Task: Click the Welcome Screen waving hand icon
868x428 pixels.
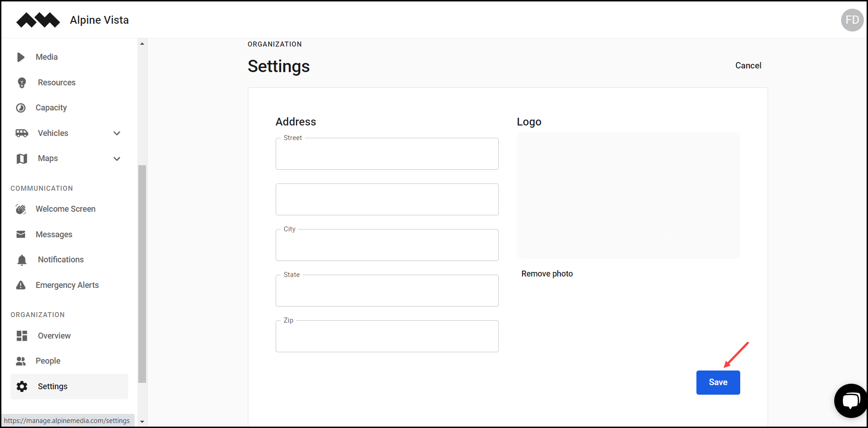Action: 21,209
